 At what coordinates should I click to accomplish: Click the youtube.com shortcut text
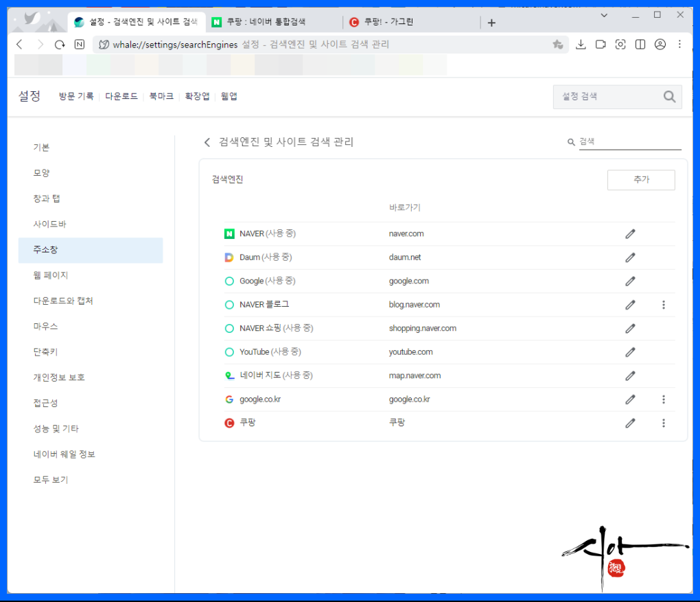(x=410, y=352)
